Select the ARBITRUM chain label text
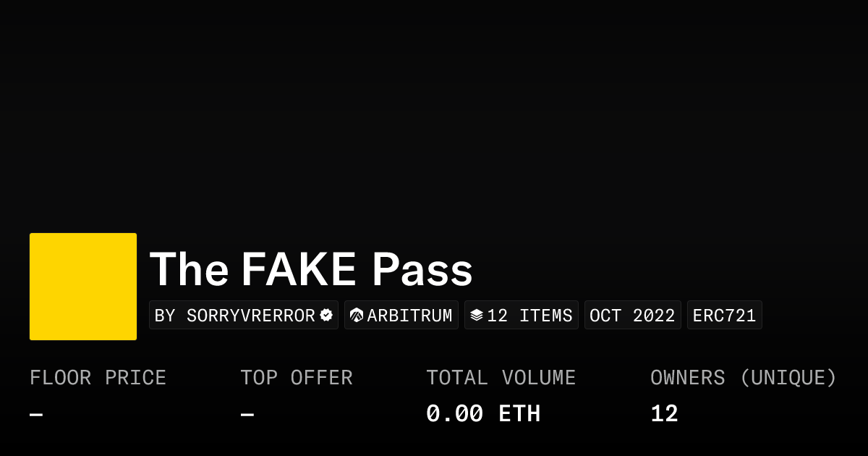The width and height of the screenshot is (868, 456). (x=409, y=316)
